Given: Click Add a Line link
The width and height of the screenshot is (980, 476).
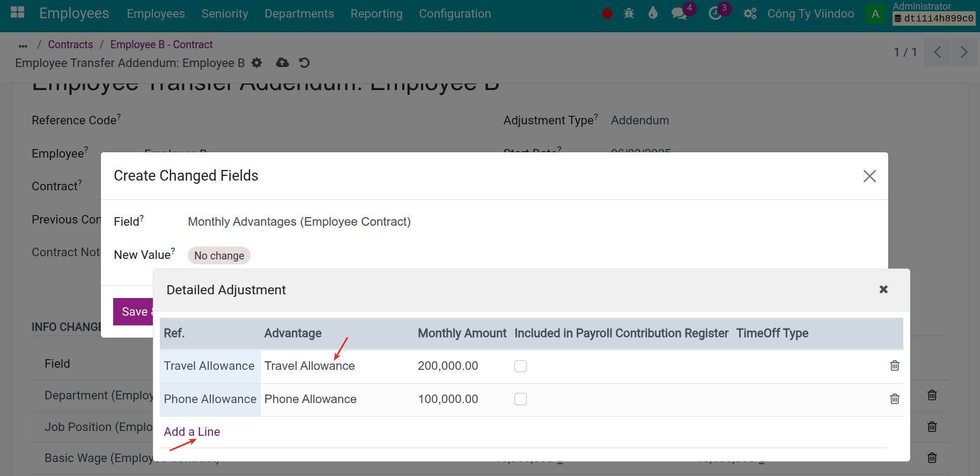Looking at the screenshot, I should pos(192,432).
